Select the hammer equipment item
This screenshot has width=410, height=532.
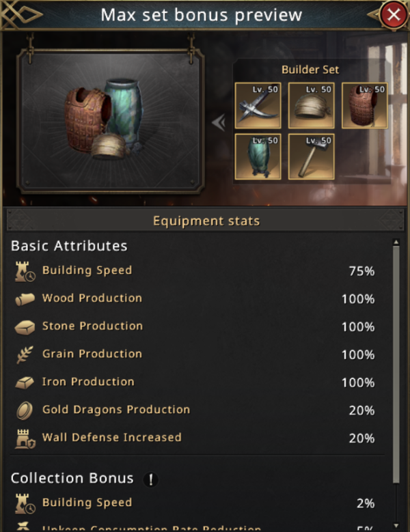click(x=311, y=156)
